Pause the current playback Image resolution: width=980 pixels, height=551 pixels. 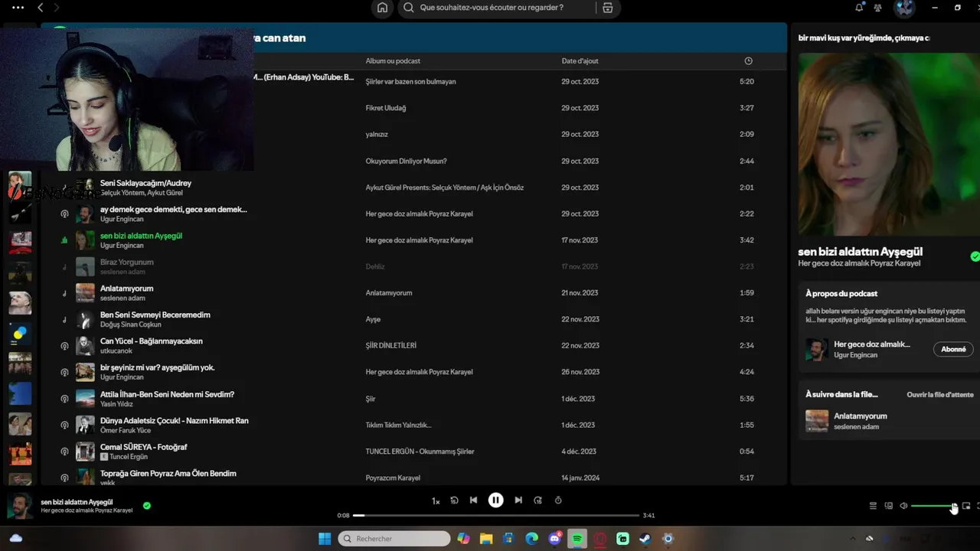(x=496, y=500)
